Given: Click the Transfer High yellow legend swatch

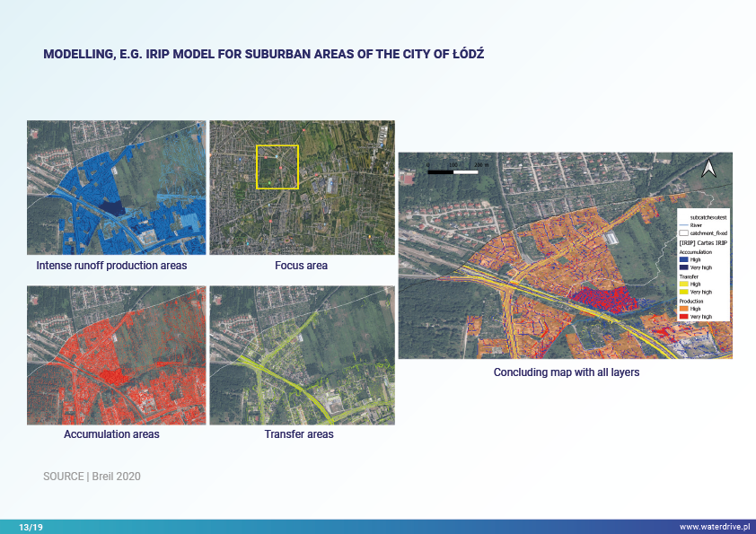Looking at the screenshot, I should pyautogui.click(x=683, y=284).
